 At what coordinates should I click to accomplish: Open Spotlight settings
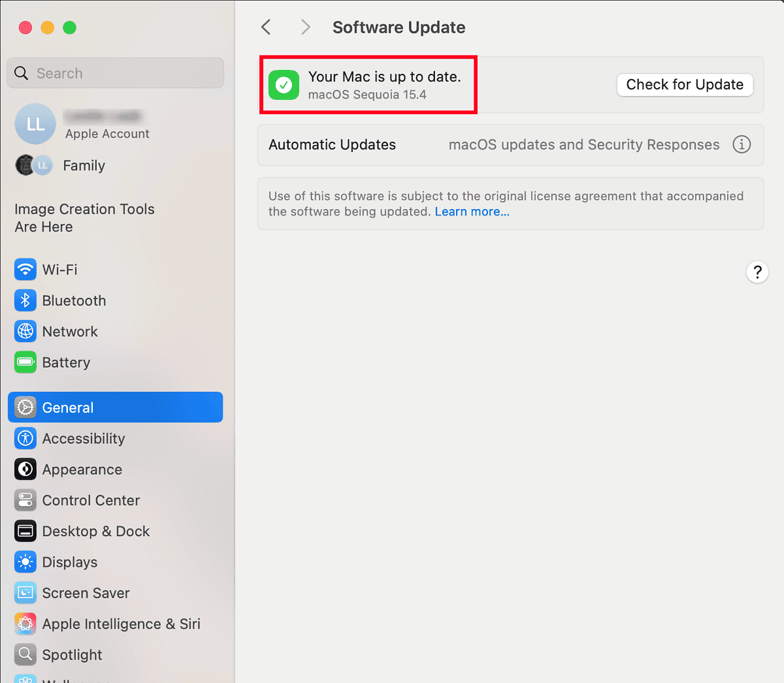pyautogui.click(x=74, y=654)
